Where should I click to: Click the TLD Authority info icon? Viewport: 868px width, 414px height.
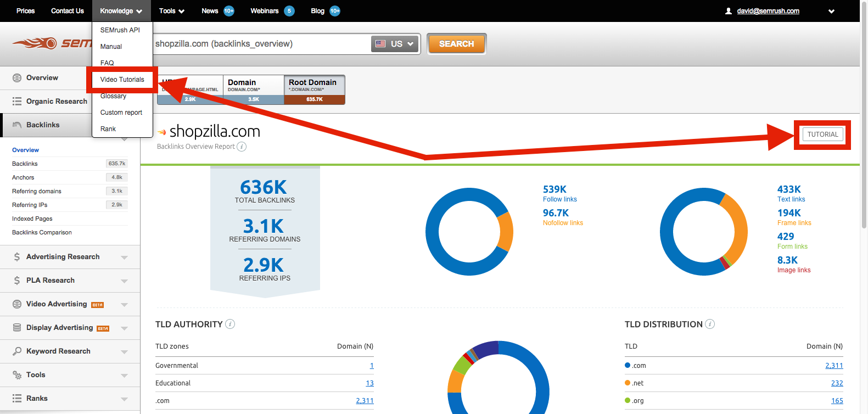230,324
